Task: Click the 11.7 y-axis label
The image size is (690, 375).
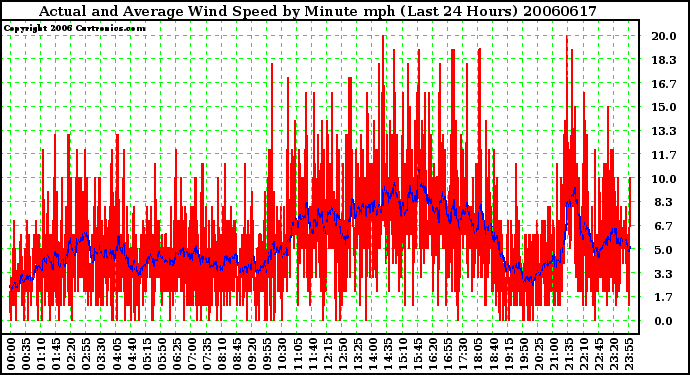Action: pos(664,155)
